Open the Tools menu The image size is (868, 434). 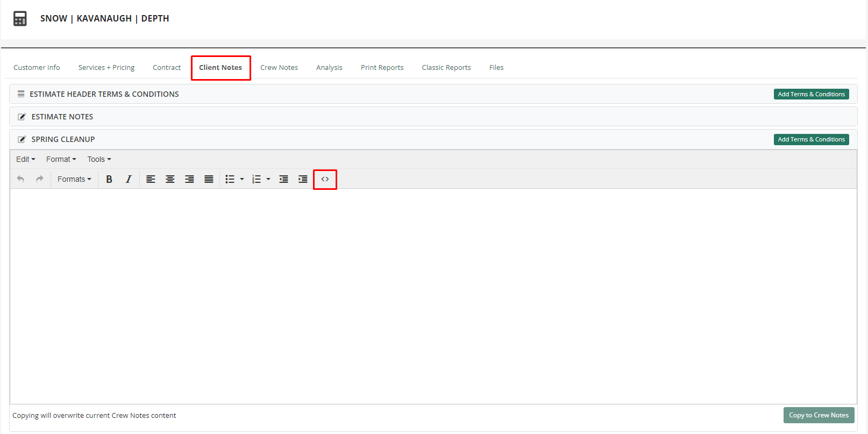(99, 159)
